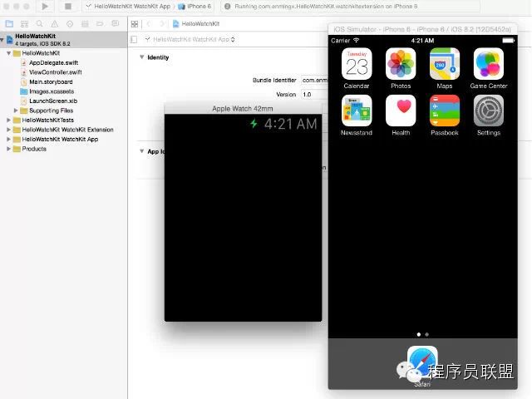
Task: Expand HelloWatchKit WatchKit App group
Action: click(9, 139)
